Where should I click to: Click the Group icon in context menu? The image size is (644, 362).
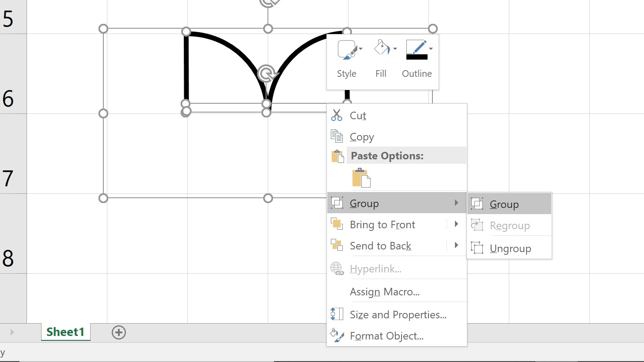pos(337,203)
